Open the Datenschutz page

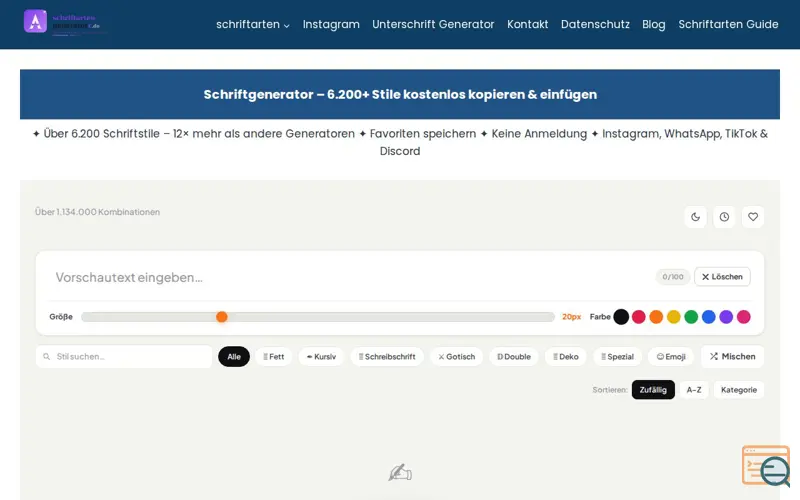tap(595, 24)
